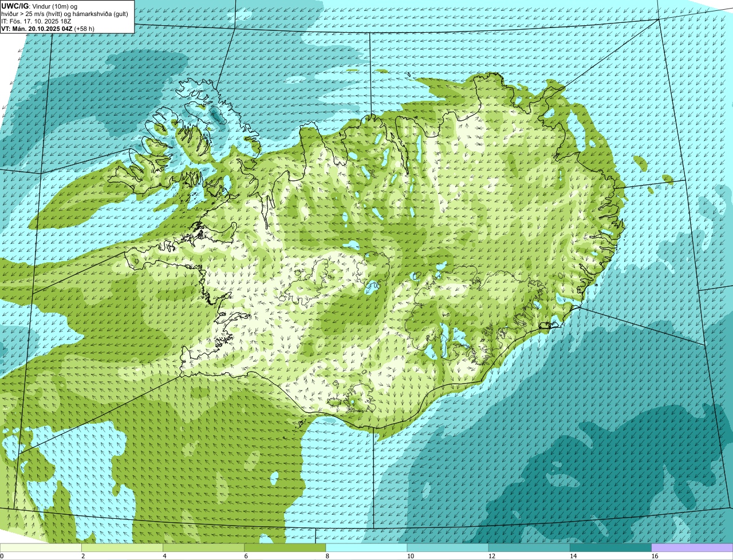Click the light green 2–4 m/s legend swatch
Image resolution: width=733 pixels, height=560 pixels.
tap(122, 547)
